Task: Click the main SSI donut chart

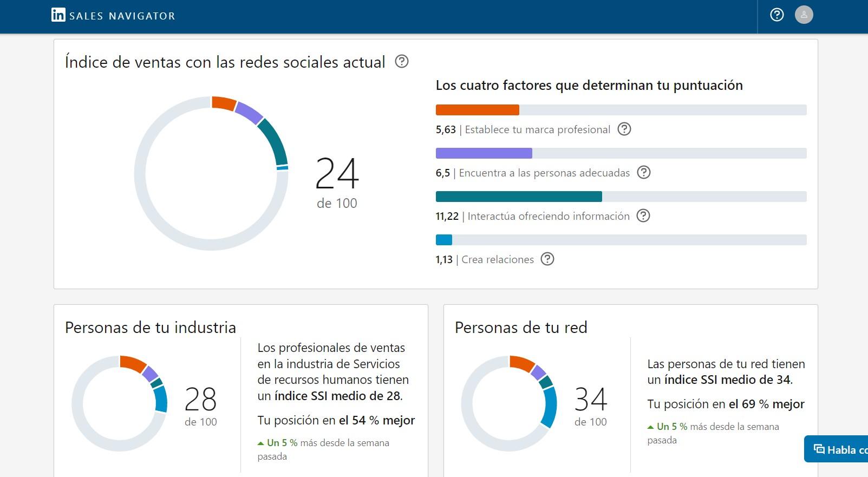Action: [211, 173]
